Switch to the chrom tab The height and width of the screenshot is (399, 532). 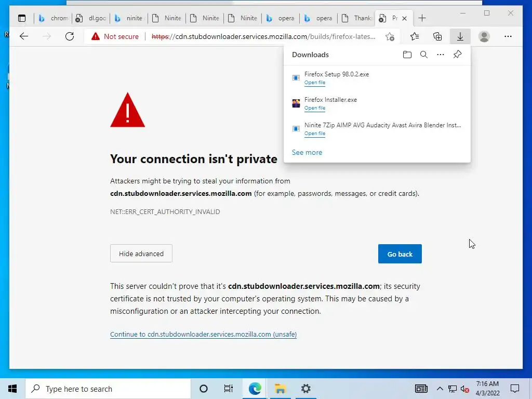54,18
